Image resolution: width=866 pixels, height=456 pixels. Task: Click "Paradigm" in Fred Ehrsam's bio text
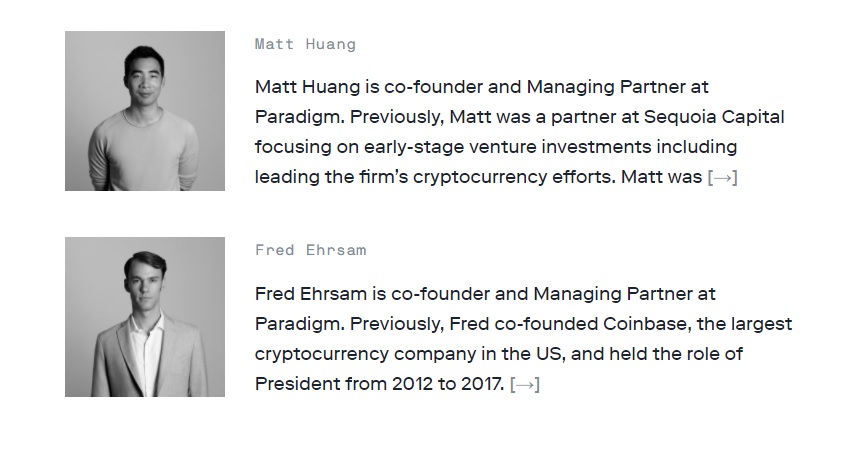297,324
